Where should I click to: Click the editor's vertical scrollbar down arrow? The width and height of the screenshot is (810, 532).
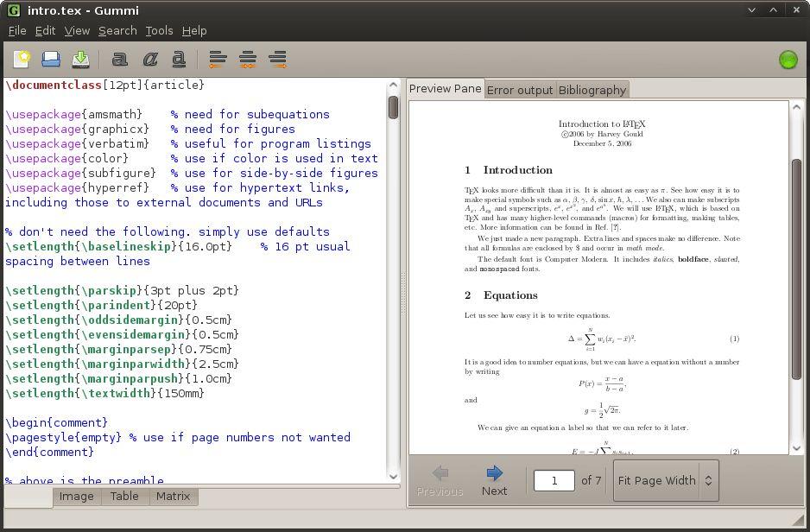tap(393, 476)
